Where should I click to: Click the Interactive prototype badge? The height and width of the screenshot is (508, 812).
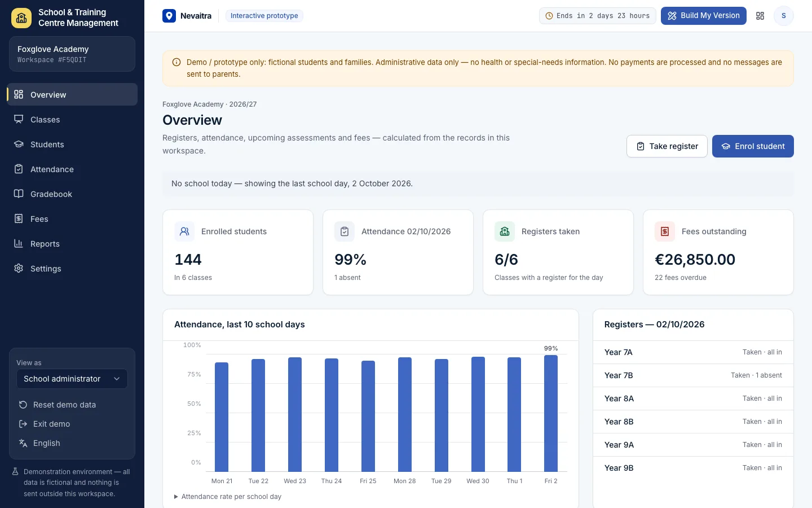pos(264,16)
